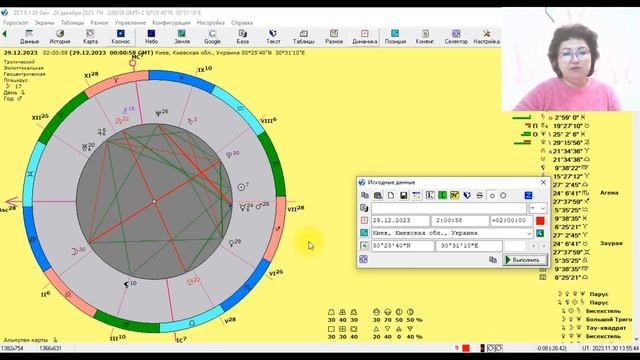Click the latitude field 50°25'40"N

(402, 246)
